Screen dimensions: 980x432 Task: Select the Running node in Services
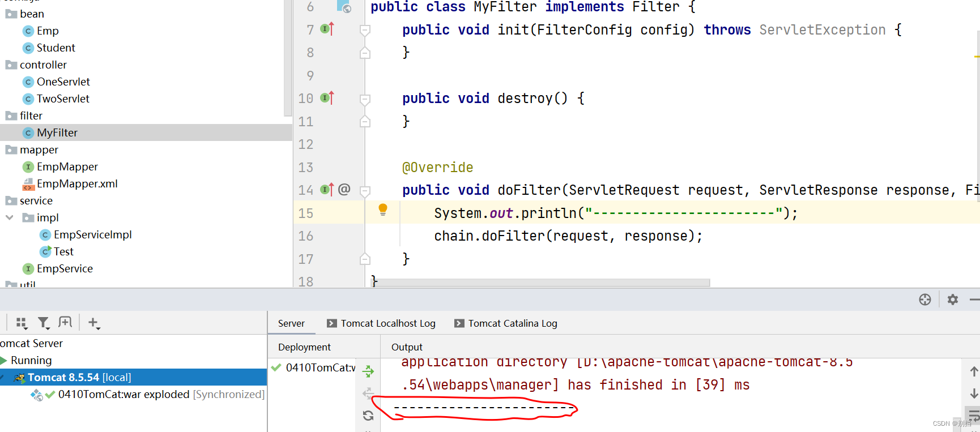point(31,360)
